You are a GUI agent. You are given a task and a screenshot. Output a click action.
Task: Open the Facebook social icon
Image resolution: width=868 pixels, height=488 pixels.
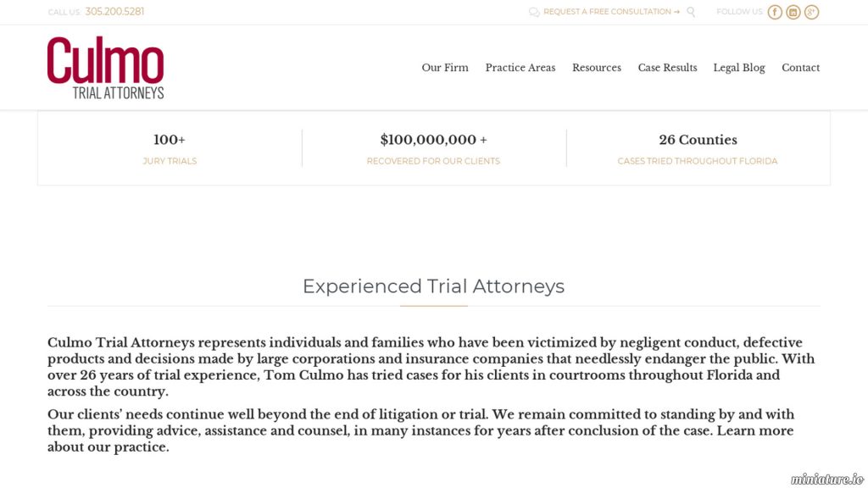pos(775,12)
